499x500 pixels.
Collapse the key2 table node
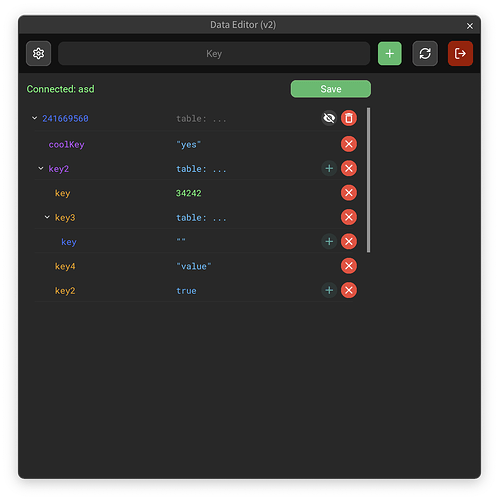point(41,168)
